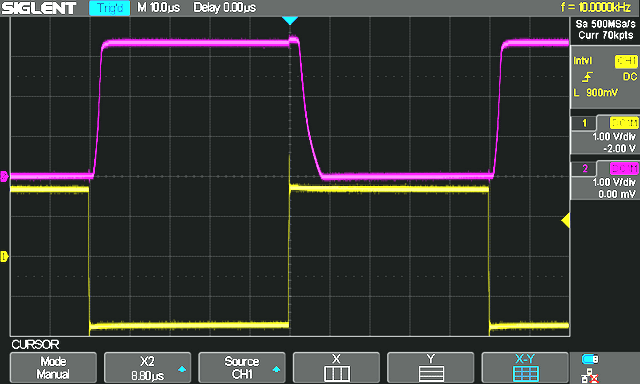Click the trigger DC coupling label

point(630,77)
